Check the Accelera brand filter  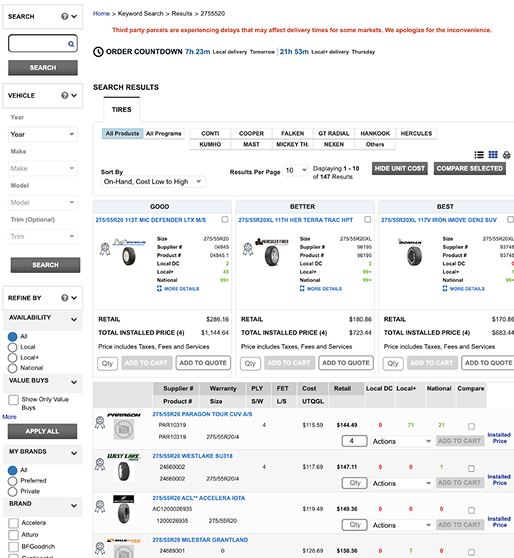(14, 523)
